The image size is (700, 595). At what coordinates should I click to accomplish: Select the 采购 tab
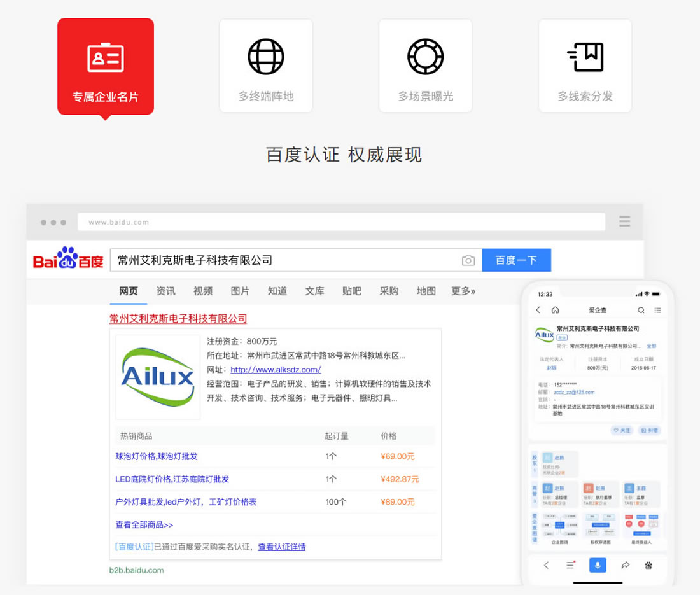tap(389, 291)
